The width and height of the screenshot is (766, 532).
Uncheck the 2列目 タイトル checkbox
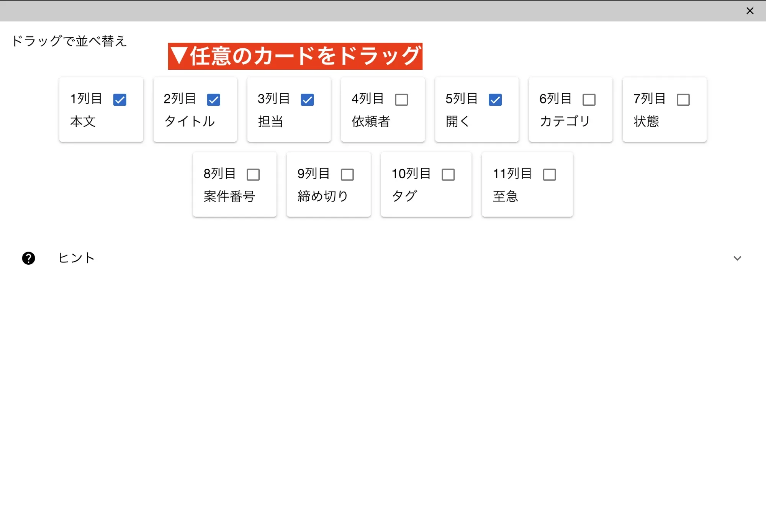tap(213, 100)
